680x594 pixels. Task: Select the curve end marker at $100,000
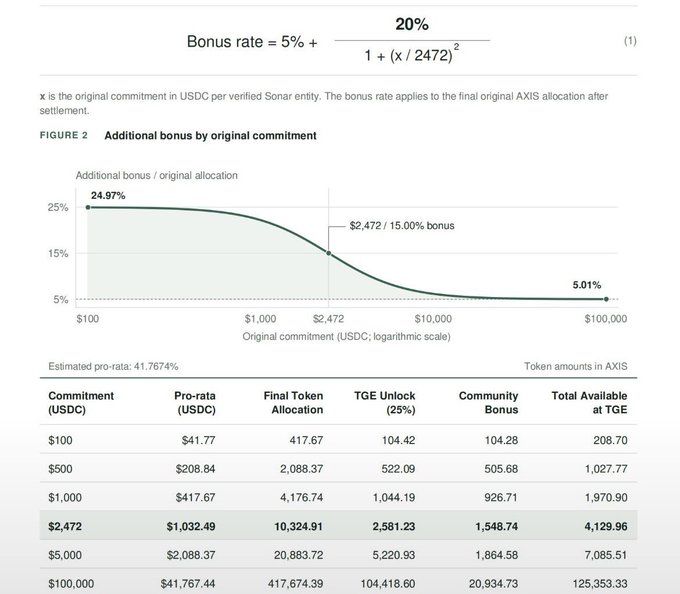tap(606, 299)
